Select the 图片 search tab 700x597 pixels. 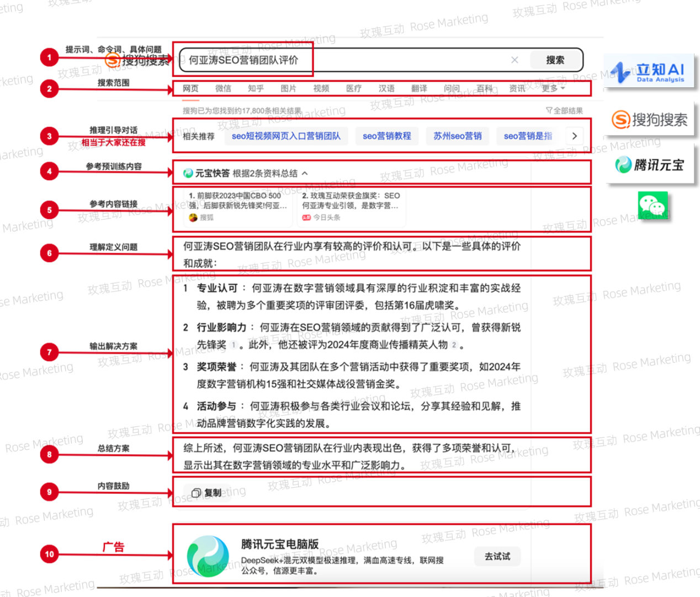click(288, 88)
